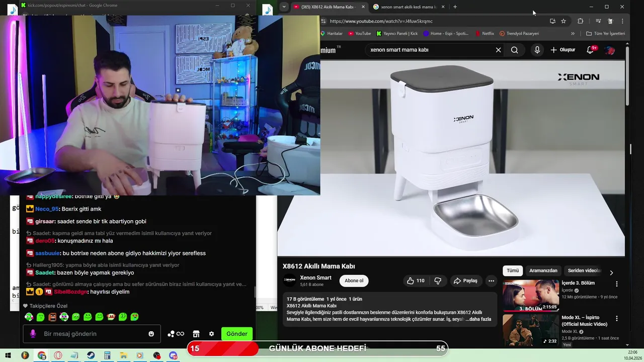Open Haritalar bookmark

(332, 34)
